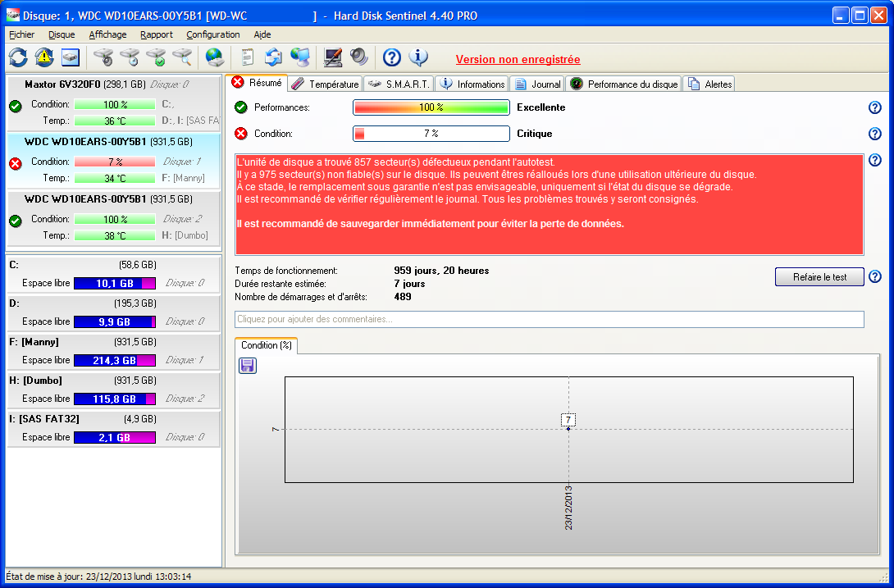Click the save floppy icon above the chart
Image resolution: width=894 pixels, height=588 pixels.
click(x=248, y=366)
